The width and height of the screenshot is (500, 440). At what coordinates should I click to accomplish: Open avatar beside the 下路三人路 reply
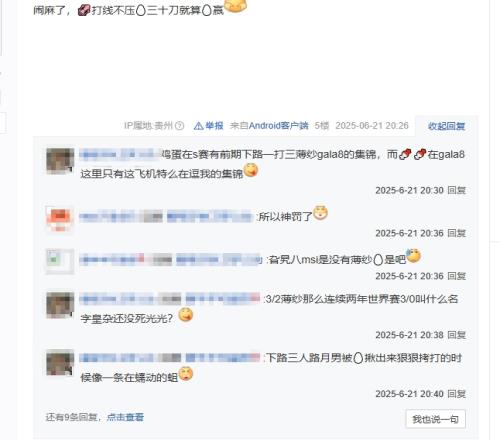click(60, 362)
